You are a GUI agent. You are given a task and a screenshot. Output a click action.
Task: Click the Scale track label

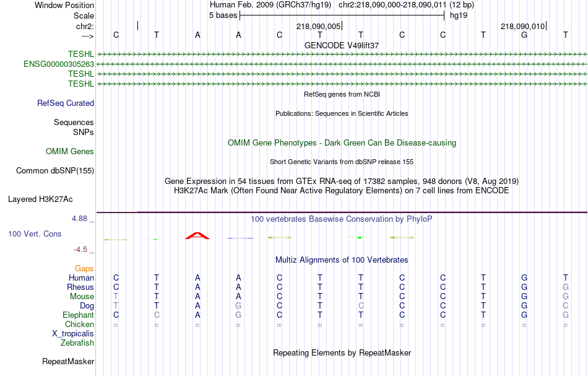84,15
